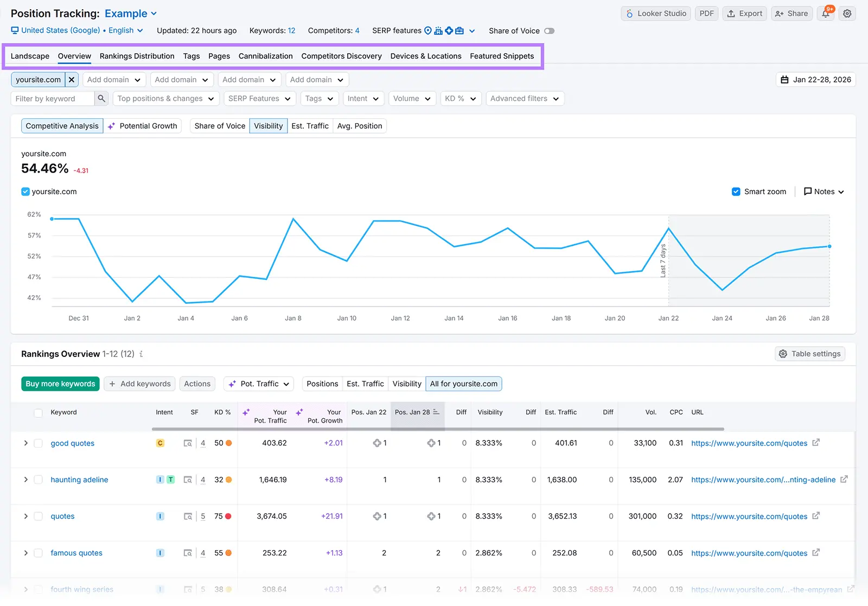Select the Potential Growth view
The width and height of the screenshot is (868, 606).
142,126
